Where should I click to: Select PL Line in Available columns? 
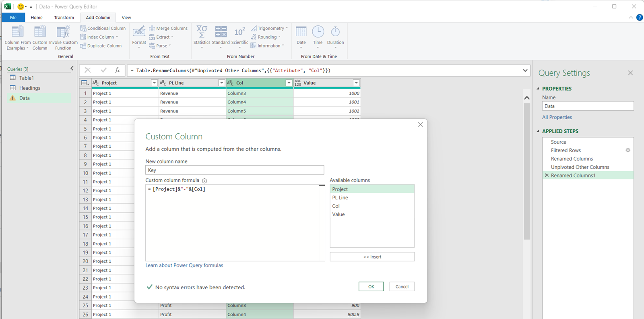click(340, 198)
